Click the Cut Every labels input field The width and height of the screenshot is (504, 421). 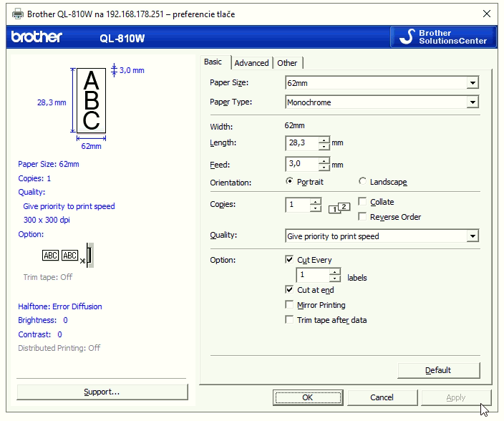pos(313,275)
